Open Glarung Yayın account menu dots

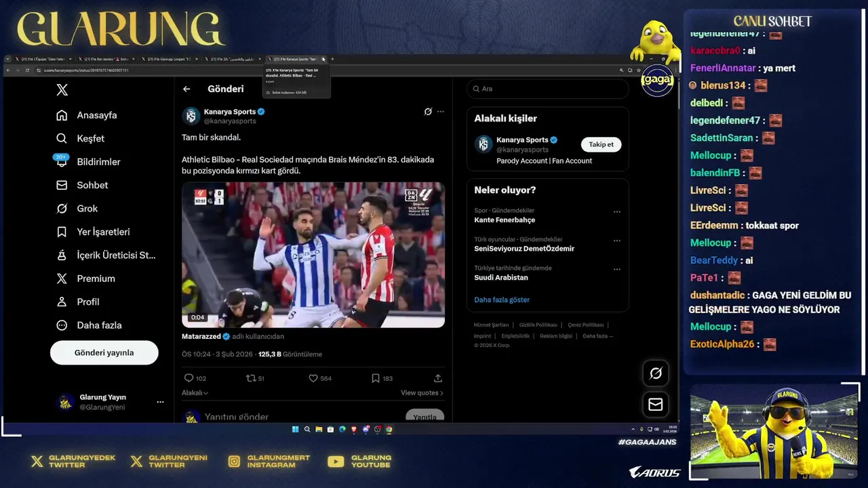click(160, 402)
